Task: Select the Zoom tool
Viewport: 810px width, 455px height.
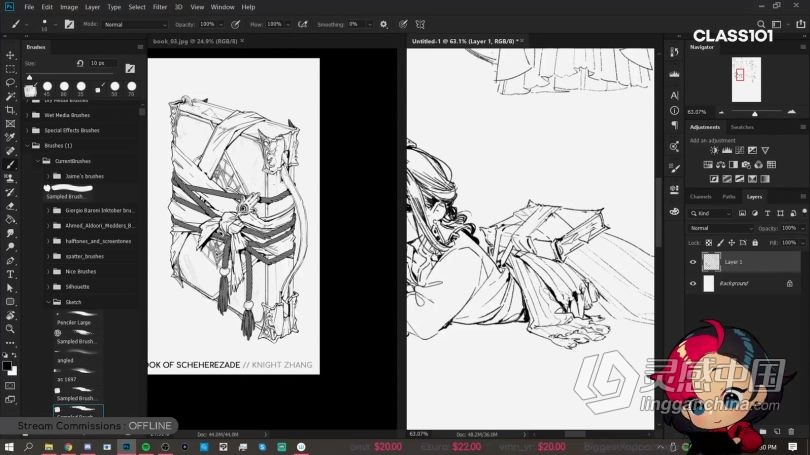Action: click(x=10, y=328)
